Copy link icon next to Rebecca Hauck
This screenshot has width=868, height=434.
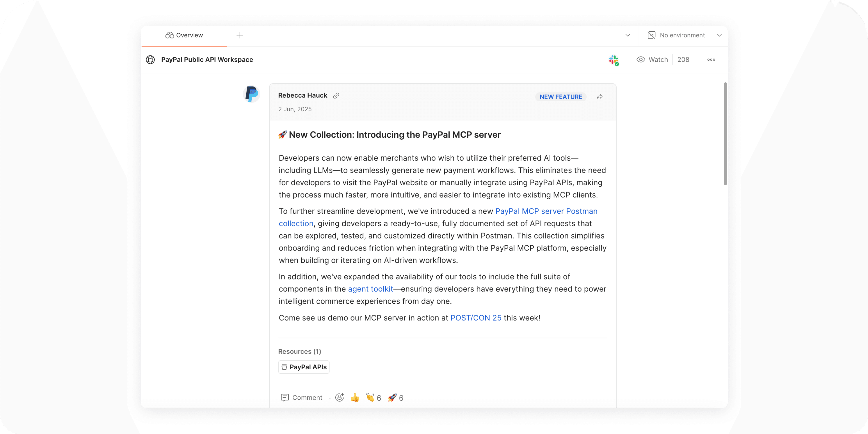click(x=336, y=96)
